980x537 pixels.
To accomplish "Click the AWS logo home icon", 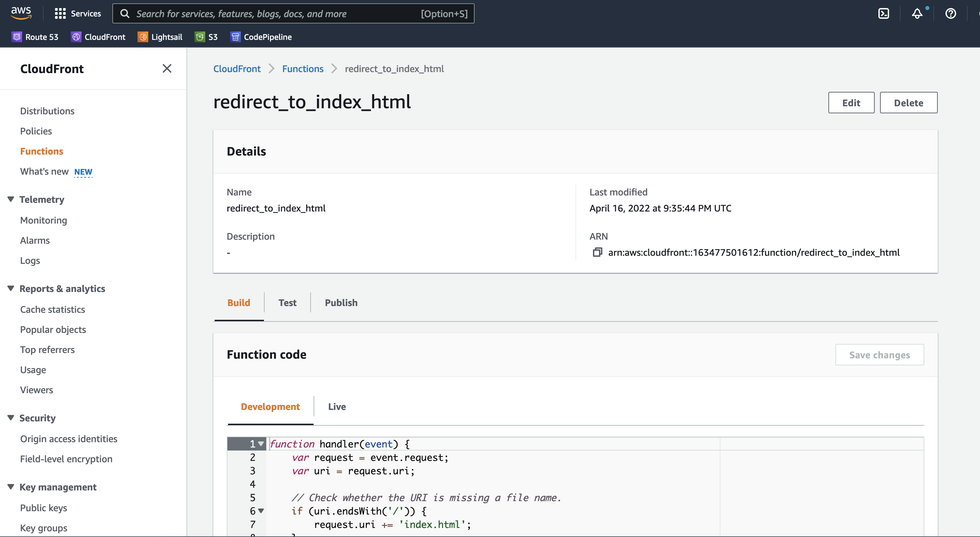I will (x=21, y=14).
